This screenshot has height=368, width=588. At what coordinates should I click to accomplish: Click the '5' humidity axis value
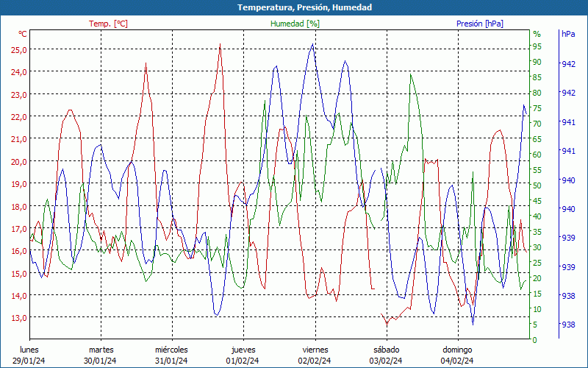coord(535,325)
